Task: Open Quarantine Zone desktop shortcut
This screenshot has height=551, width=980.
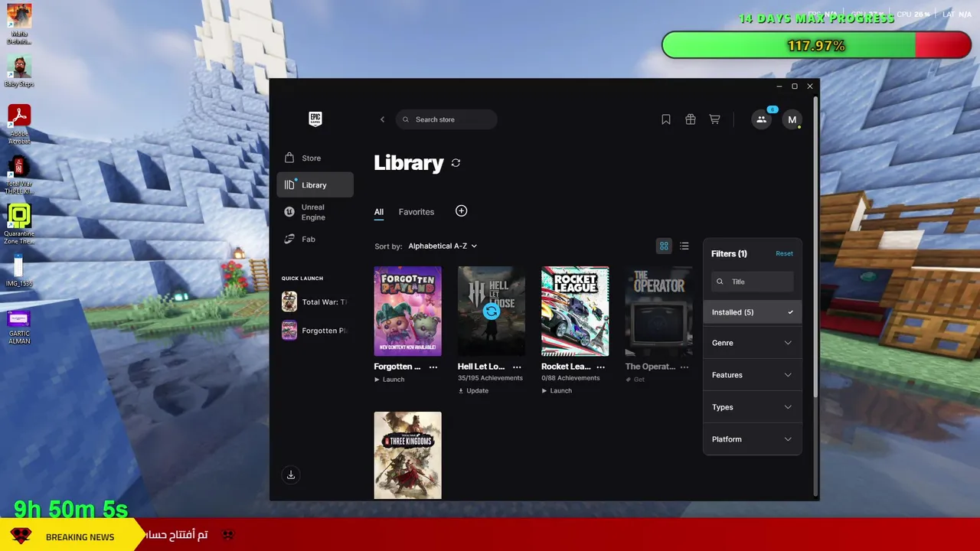Action: (19, 224)
